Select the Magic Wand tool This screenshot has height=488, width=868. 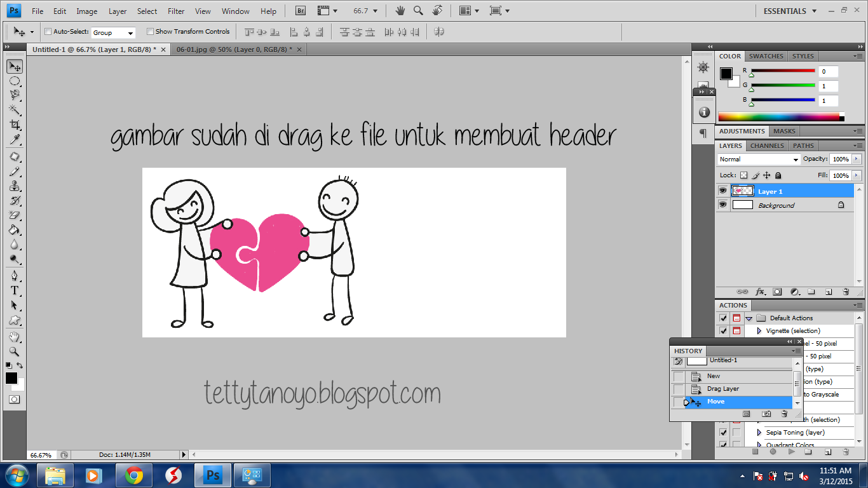tap(14, 110)
